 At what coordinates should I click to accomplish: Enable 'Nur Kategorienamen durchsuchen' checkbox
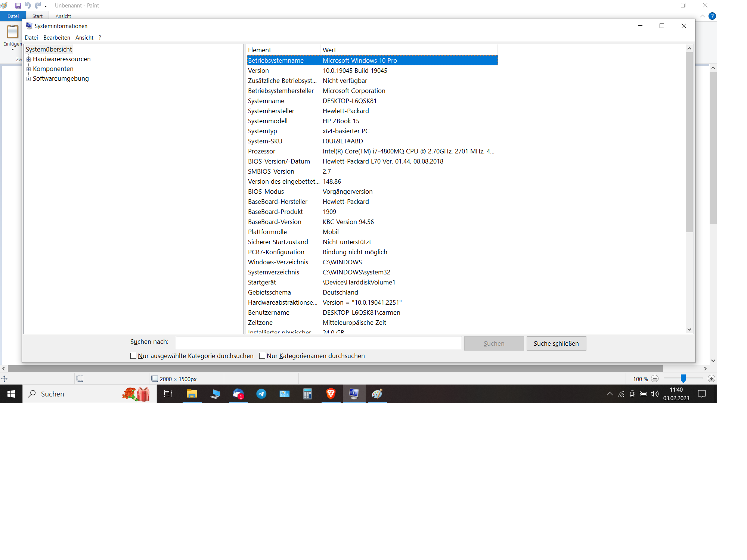pos(262,356)
